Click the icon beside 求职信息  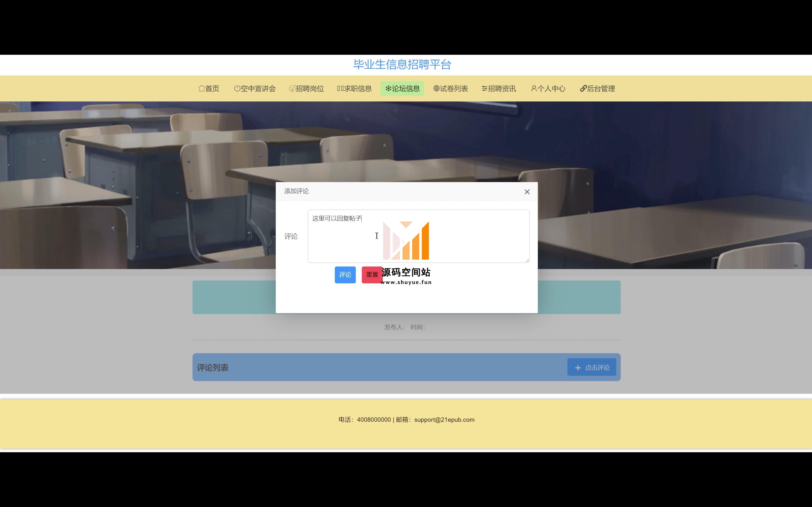[340, 88]
